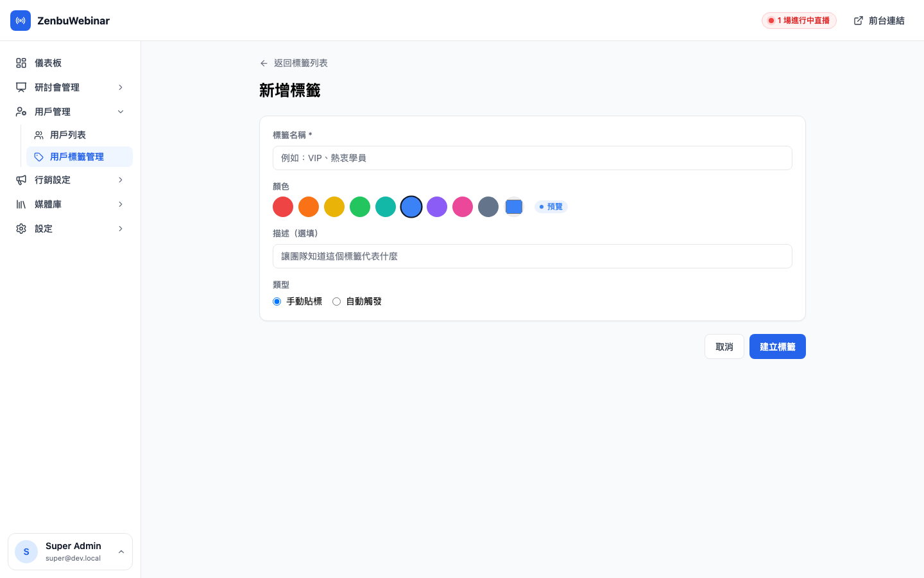The image size is (924, 578).
Task: Select the purple color swatch
Action: pyautogui.click(x=437, y=207)
